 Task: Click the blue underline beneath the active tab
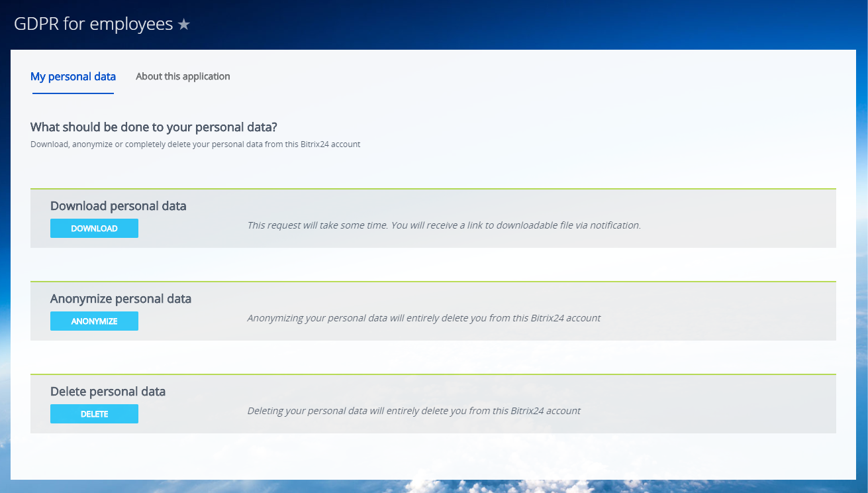click(73, 93)
